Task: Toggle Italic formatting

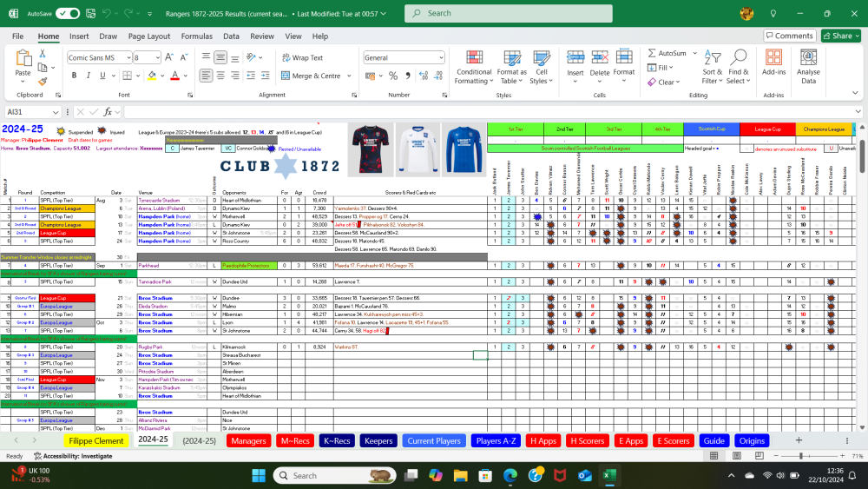Action: 88,76
